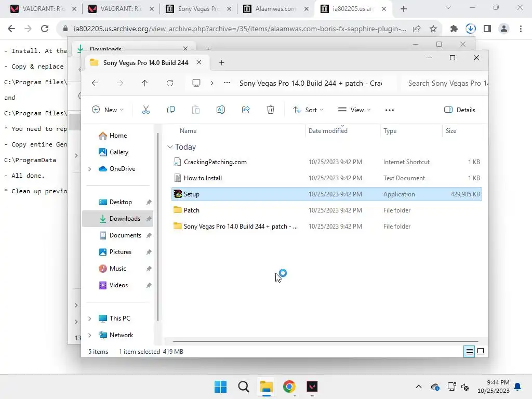Toggle the Details pane
The width and height of the screenshot is (532, 399).
pyautogui.click(x=460, y=110)
